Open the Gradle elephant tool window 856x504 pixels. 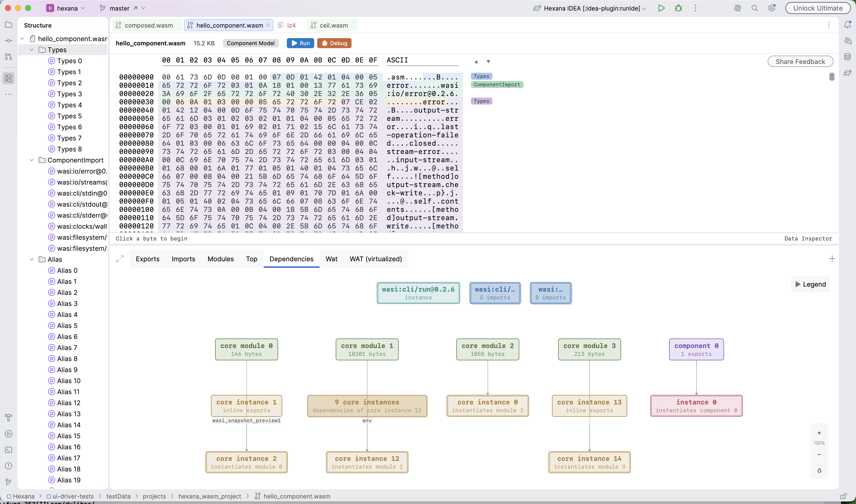click(x=847, y=73)
